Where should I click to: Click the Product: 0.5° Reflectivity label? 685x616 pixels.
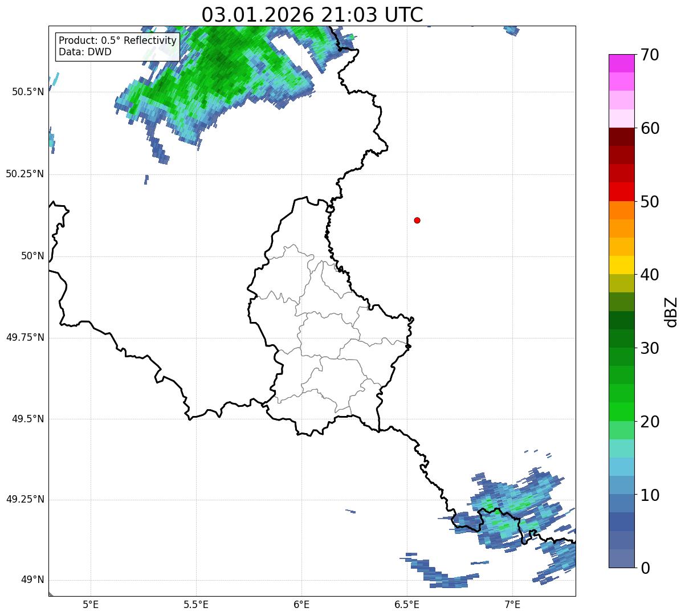117,40
